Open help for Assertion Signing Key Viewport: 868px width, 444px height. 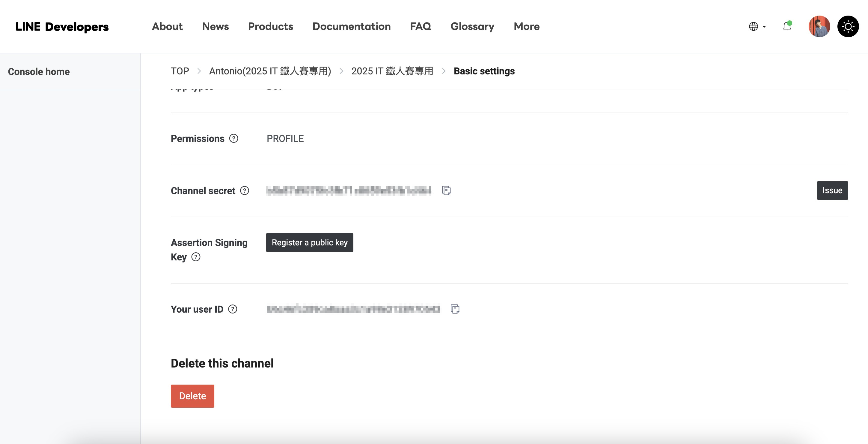click(196, 257)
